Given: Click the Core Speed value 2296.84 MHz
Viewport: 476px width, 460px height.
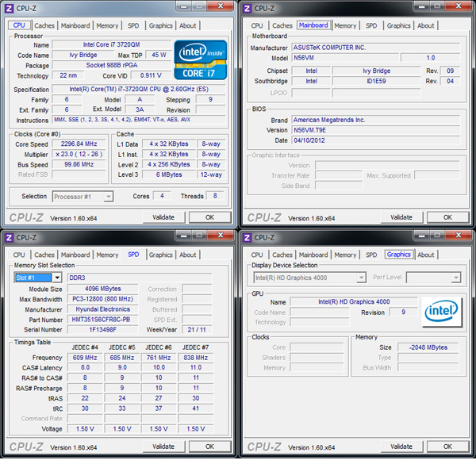Looking at the screenshot, I should 79,144.
